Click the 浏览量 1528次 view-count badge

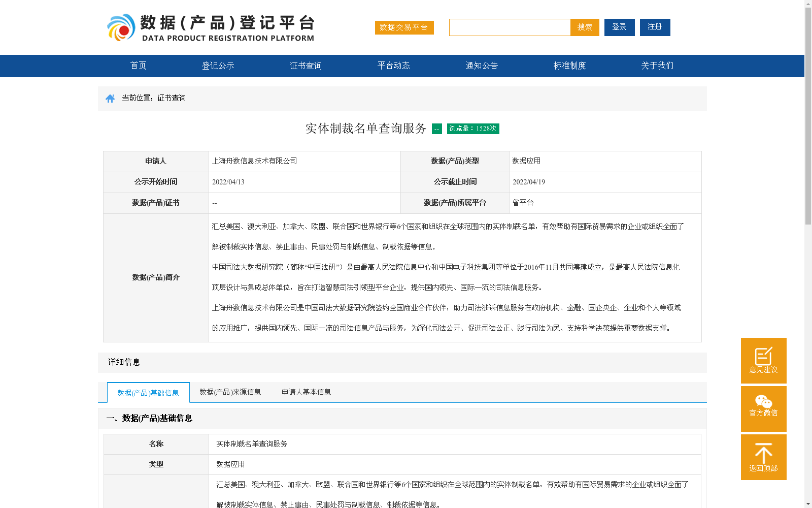tap(472, 129)
